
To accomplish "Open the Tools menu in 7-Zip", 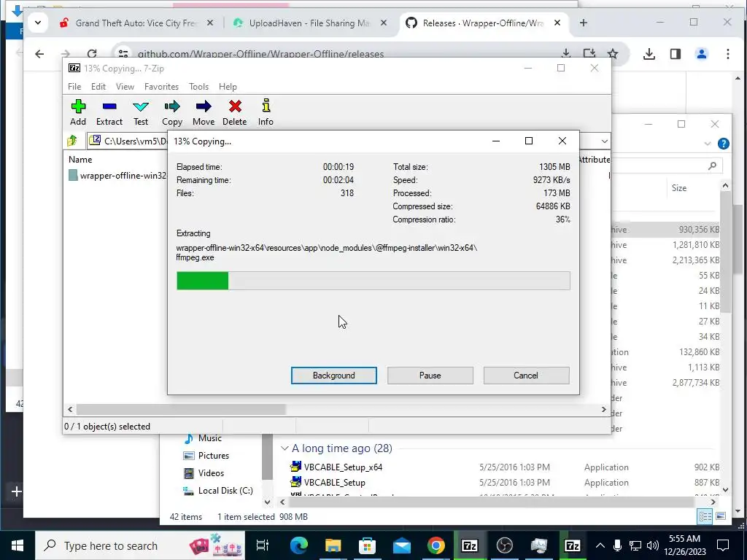I will coord(198,87).
